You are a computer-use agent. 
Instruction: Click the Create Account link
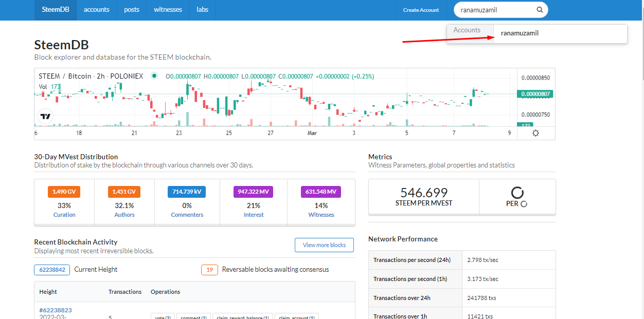tap(421, 10)
